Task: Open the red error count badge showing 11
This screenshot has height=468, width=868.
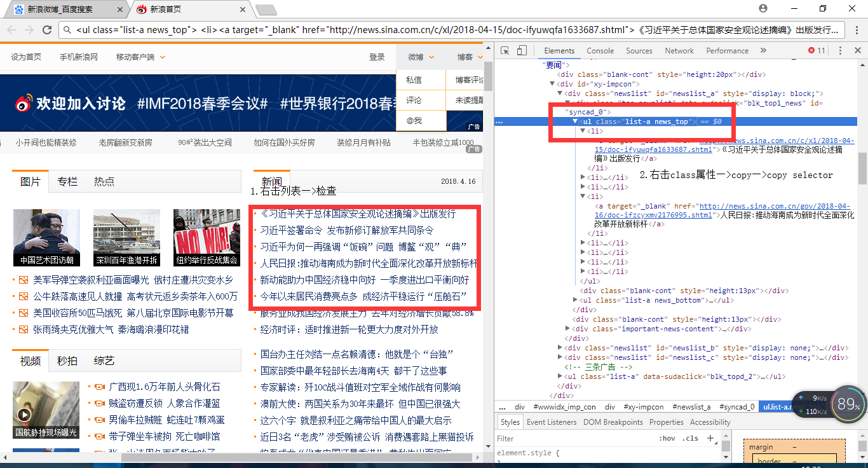Action: [x=817, y=51]
